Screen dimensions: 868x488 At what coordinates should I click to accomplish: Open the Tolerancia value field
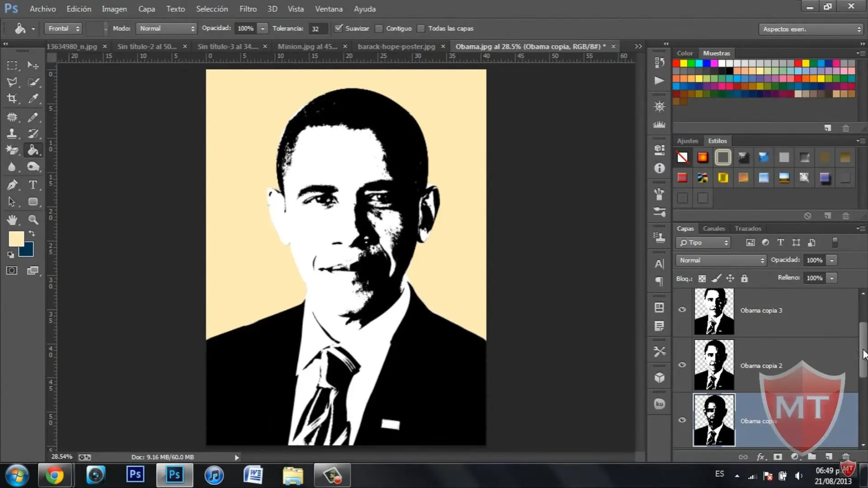point(317,29)
